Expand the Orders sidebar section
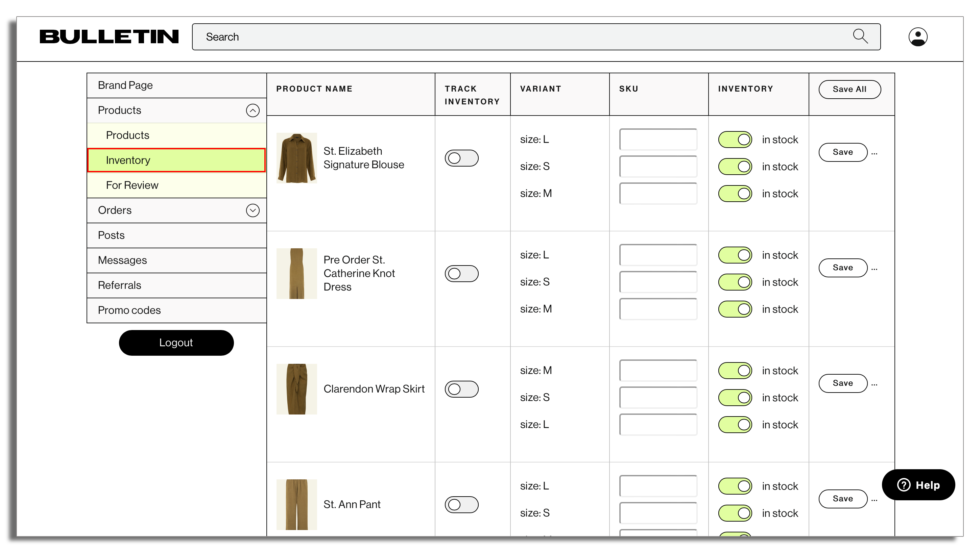The image size is (980, 553). [x=253, y=210]
